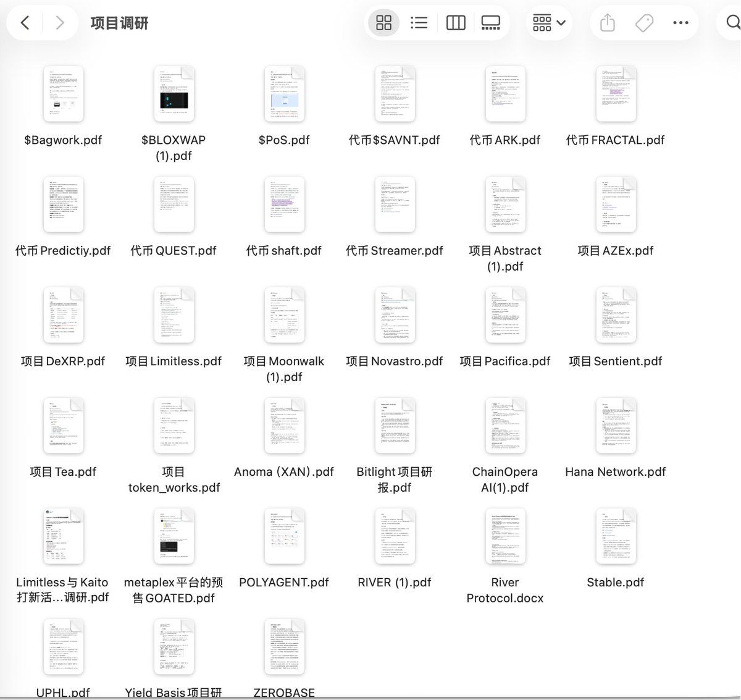The height and width of the screenshot is (700, 741).
Task: Select the metaplex GOATED.pdf thumbnail
Action: pyautogui.click(x=174, y=536)
